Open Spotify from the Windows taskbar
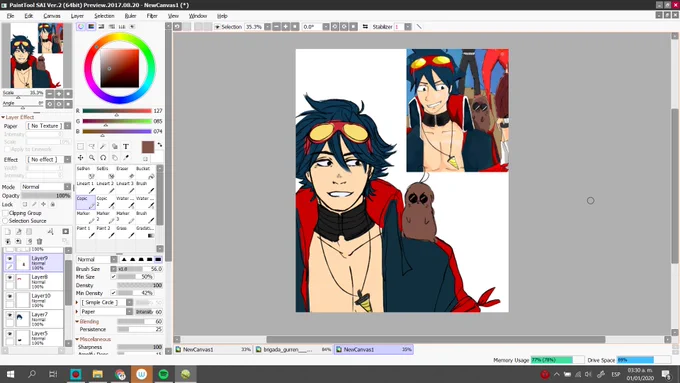 [x=163, y=374]
